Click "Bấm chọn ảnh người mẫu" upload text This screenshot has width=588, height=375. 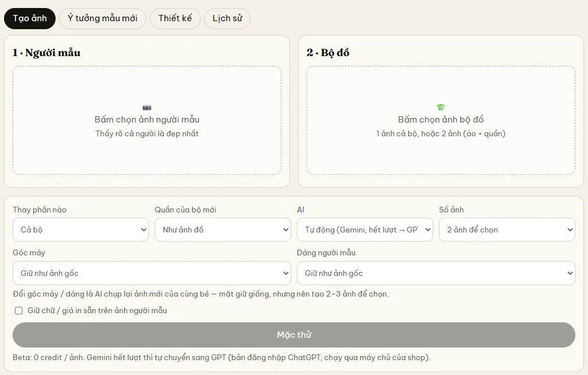coord(147,120)
